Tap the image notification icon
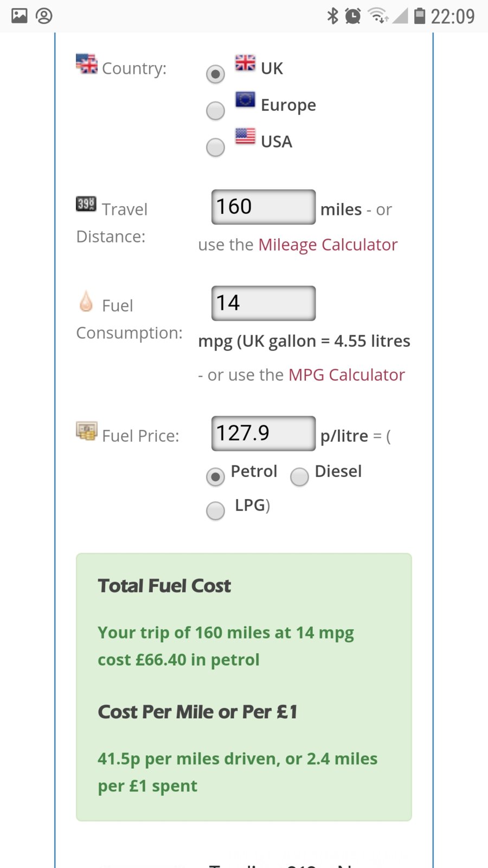 tap(20, 16)
